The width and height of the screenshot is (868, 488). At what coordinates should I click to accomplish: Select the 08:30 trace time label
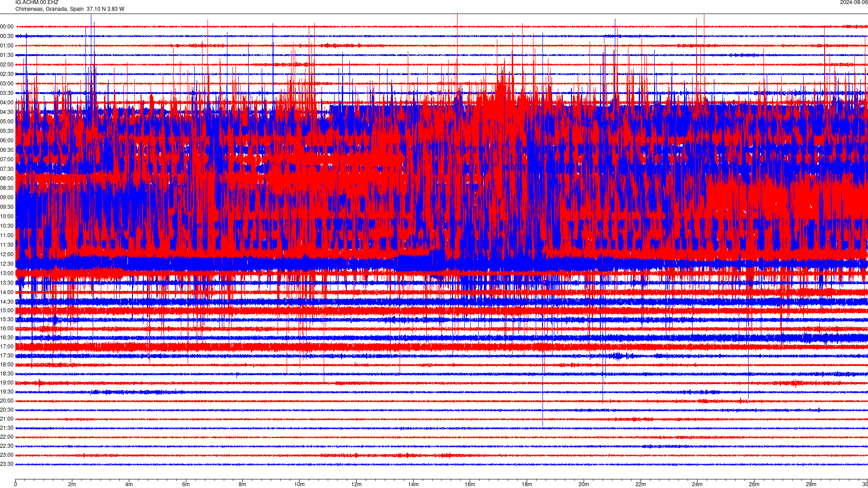click(x=7, y=188)
